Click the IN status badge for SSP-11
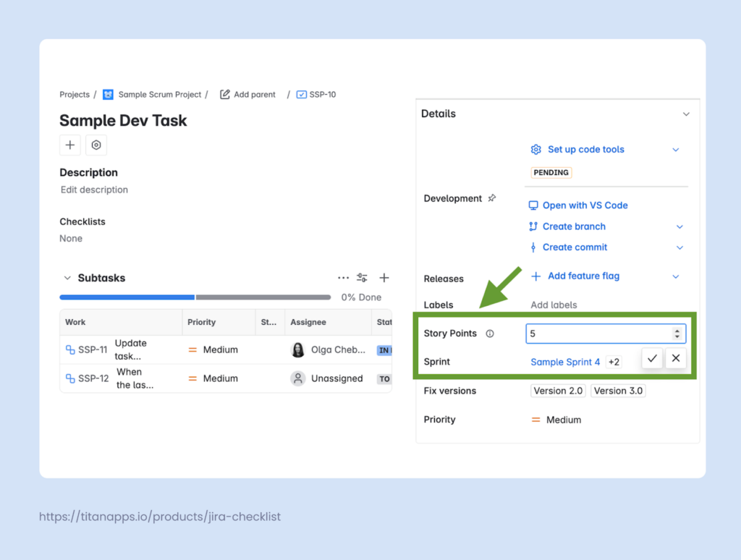 pos(384,350)
